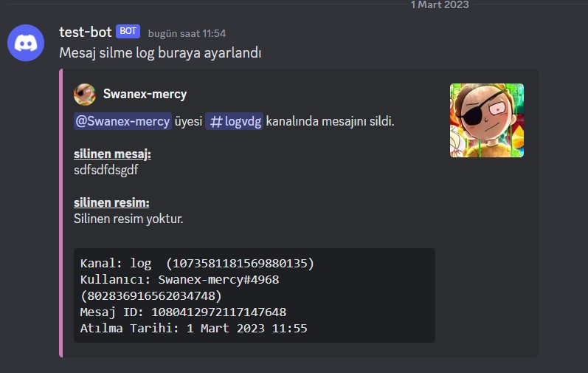Click the Silinen resim yoktur text

(128, 219)
